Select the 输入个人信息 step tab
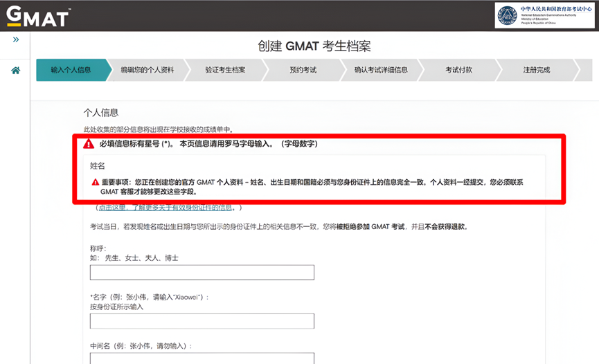 click(71, 70)
